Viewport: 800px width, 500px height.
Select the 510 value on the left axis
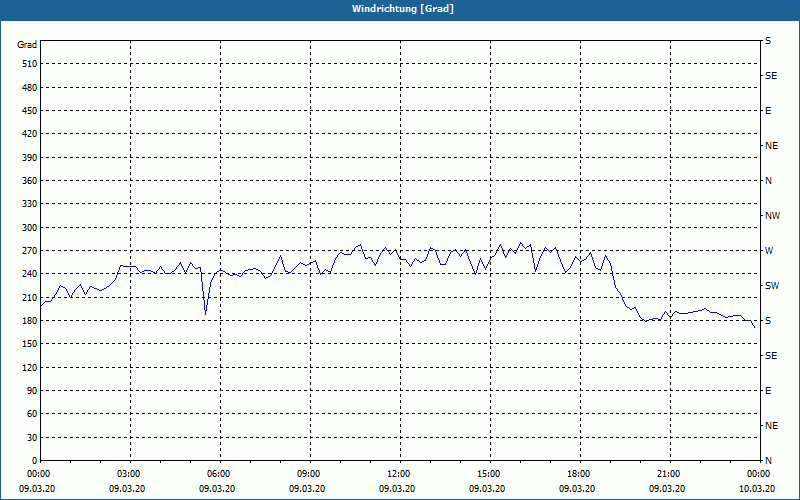coord(30,64)
